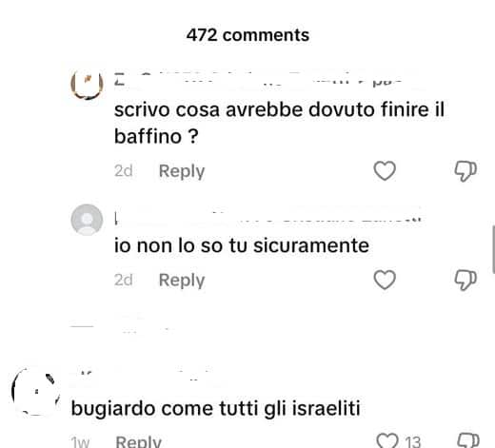The height and width of the screenshot is (448, 495).
Task: Like the "io non lo so" comment
Action: [385, 280]
